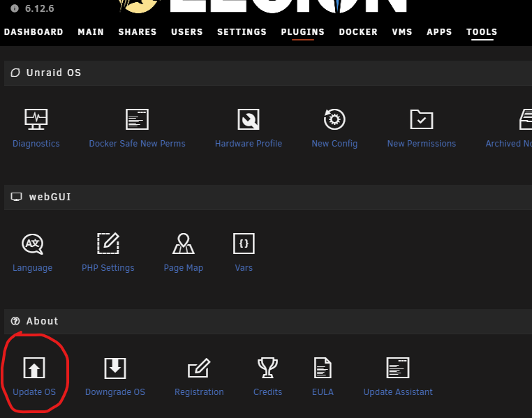This screenshot has width=532, height=418.
Task: Follow the Page Map link
Action: click(x=183, y=268)
